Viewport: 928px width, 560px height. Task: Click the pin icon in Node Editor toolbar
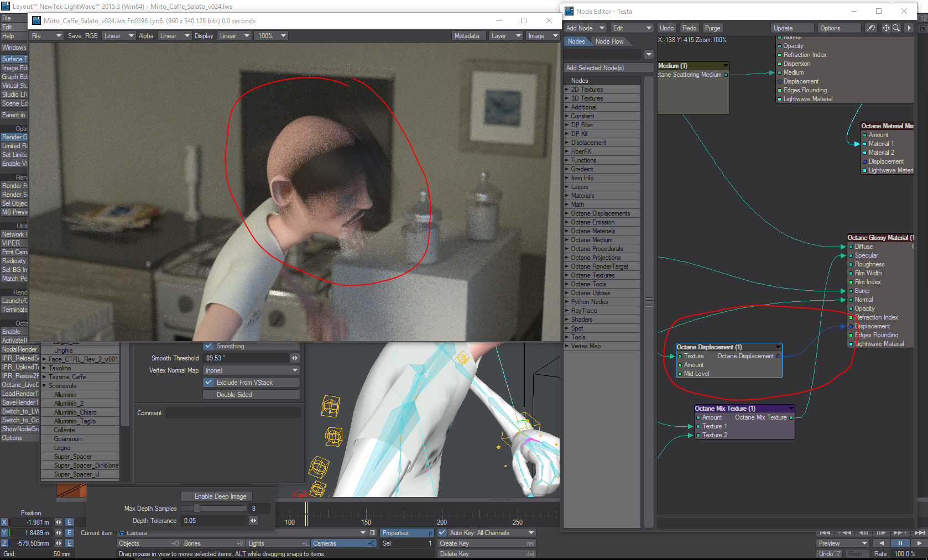(871, 28)
